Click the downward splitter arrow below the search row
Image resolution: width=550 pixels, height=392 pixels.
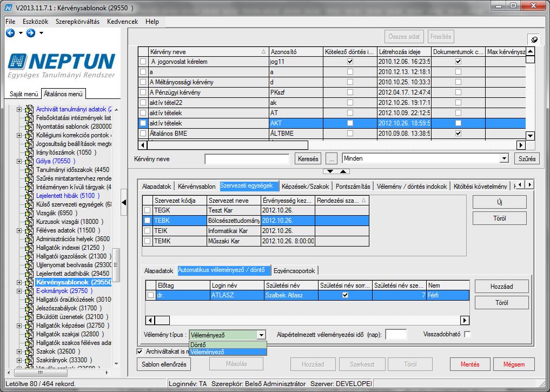[330, 171]
